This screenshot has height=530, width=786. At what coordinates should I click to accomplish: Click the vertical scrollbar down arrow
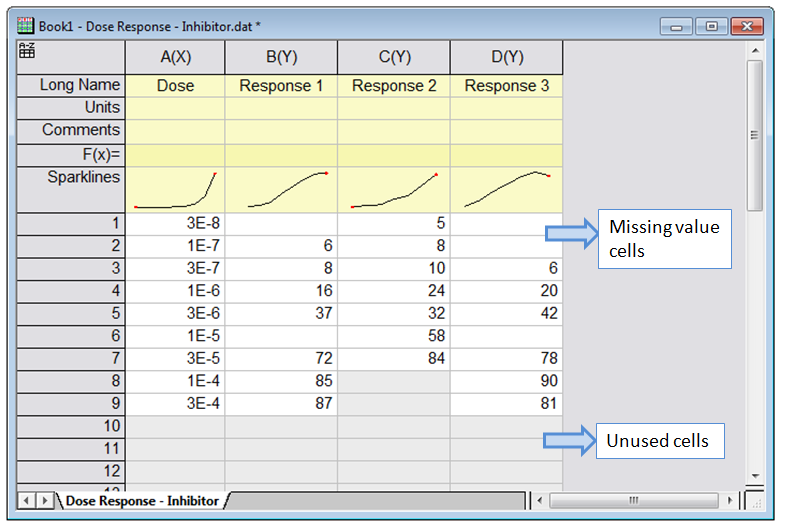point(755,476)
